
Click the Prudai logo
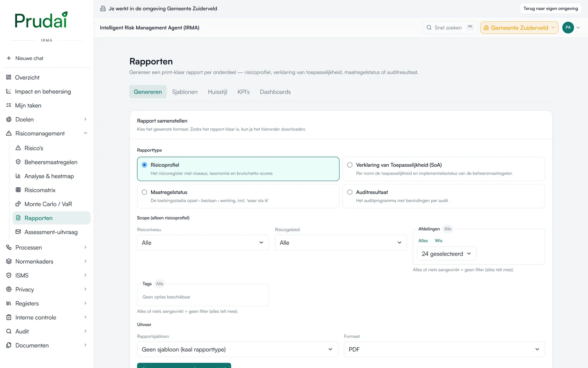pos(41,20)
